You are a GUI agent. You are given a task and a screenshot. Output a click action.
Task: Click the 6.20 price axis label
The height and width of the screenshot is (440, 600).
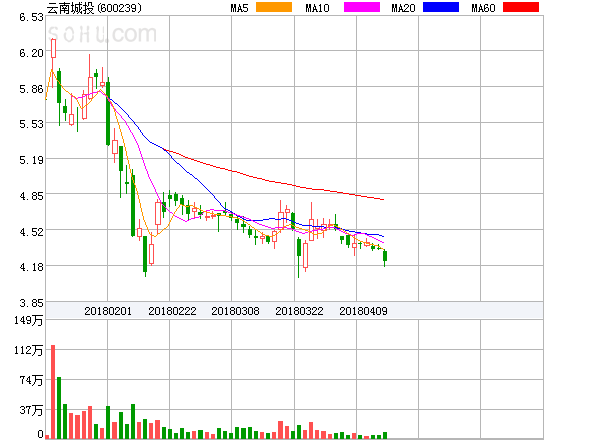coord(31,53)
